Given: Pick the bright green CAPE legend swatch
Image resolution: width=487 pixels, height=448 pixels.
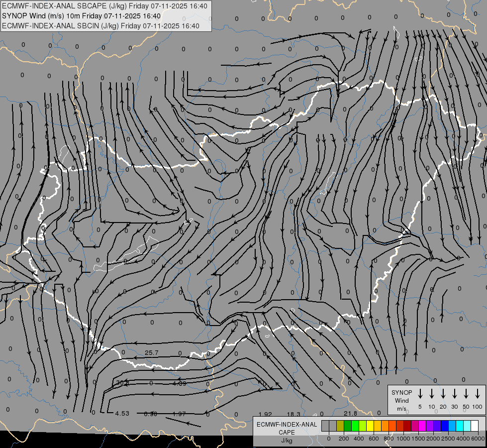Looking at the screenshot, I should pos(355,426).
